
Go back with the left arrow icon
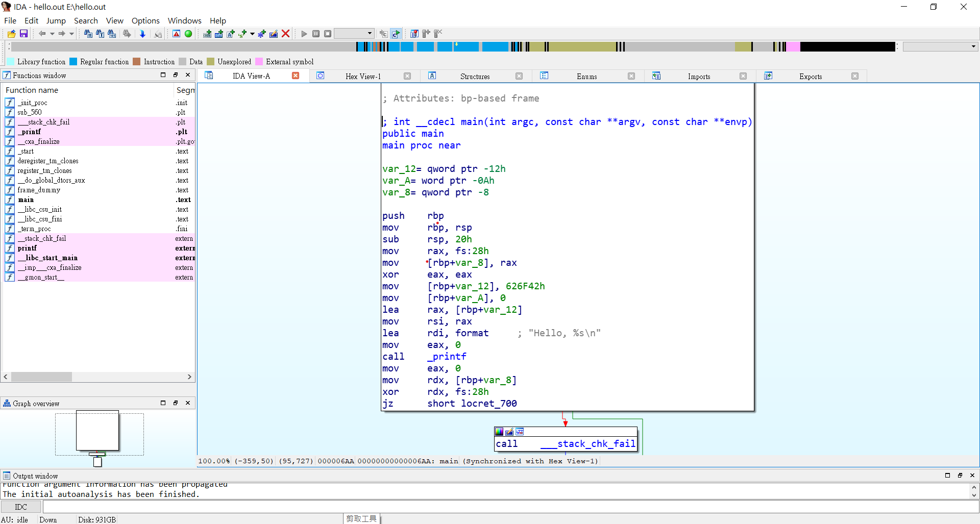pyautogui.click(x=42, y=34)
